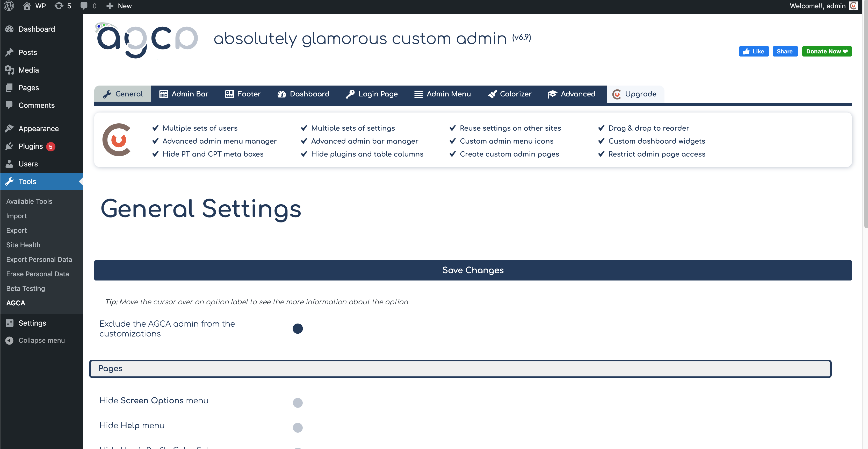Click the Media icon in sidebar
The height and width of the screenshot is (449, 868).
pyautogui.click(x=9, y=70)
